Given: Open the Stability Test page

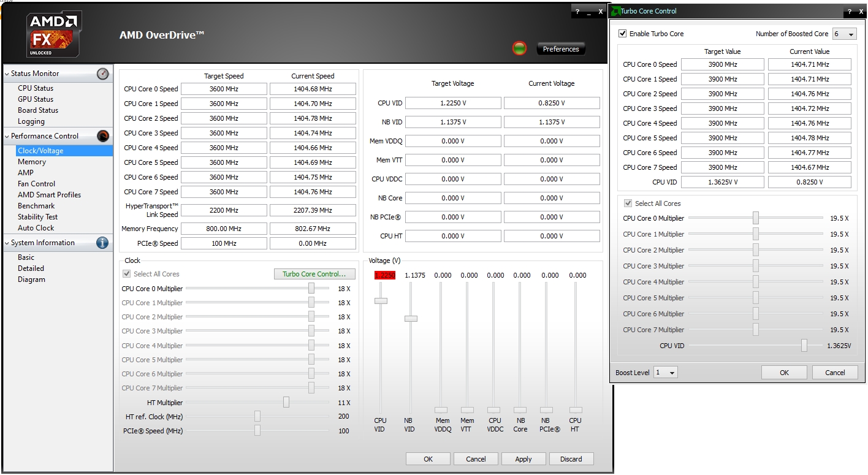Looking at the screenshot, I should pyautogui.click(x=38, y=217).
